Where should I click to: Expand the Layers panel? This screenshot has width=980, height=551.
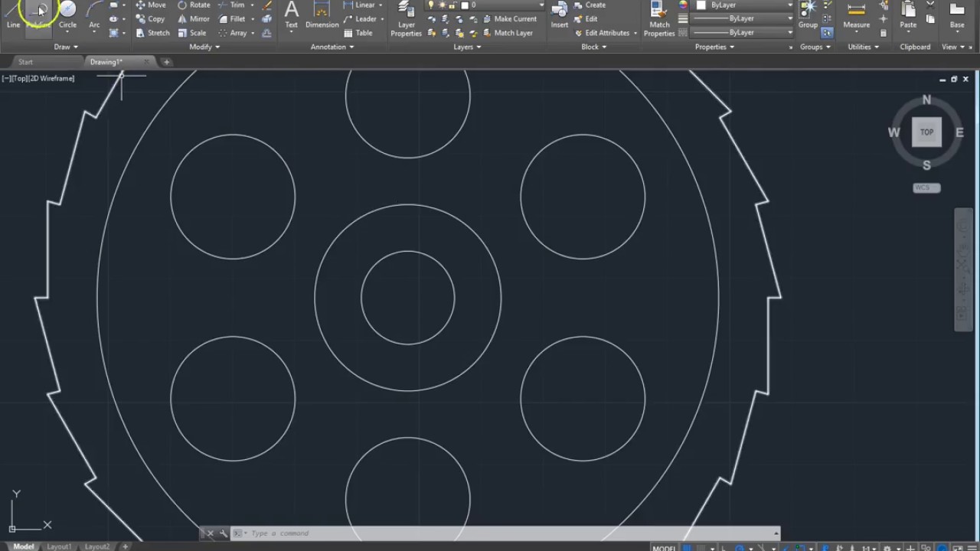[x=467, y=47]
